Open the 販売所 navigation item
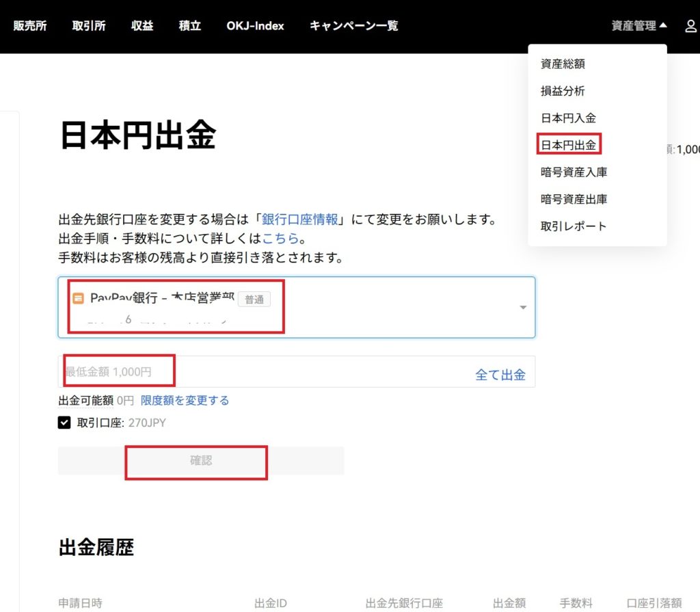The height and width of the screenshot is (612, 700). (30, 26)
